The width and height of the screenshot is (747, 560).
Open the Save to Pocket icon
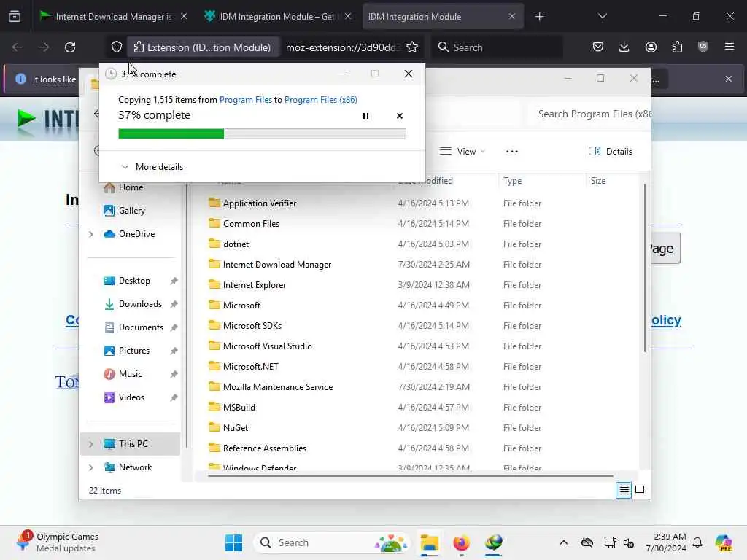[x=598, y=47]
